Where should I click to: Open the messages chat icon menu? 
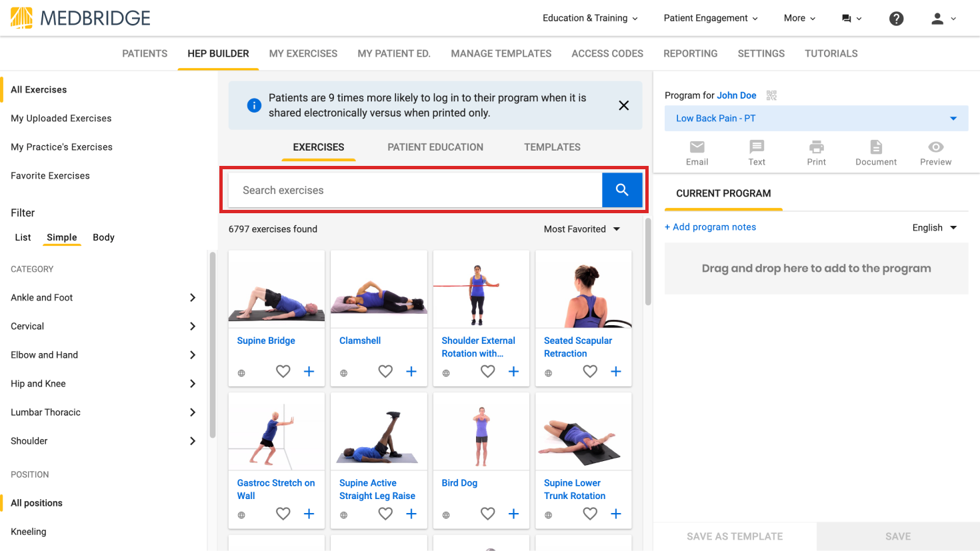[x=851, y=19]
